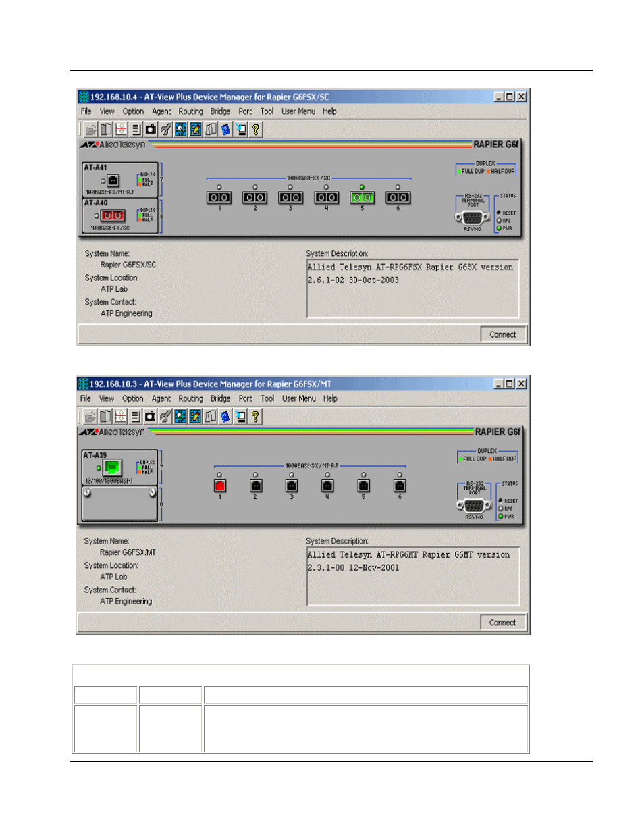The height and width of the screenshot is (834, 644).
Task: Click Connect button in G6FSX/MT window
Action: (x=502, y=623)
